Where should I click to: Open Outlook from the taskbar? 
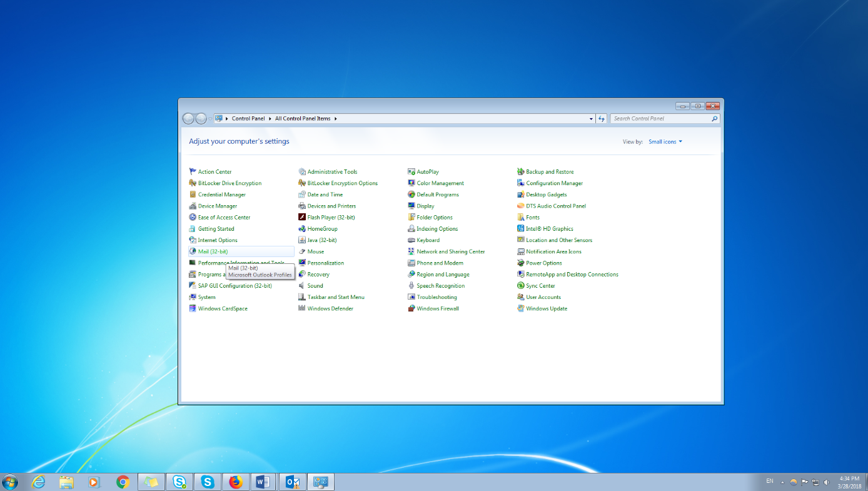click(x=292, y=482)
